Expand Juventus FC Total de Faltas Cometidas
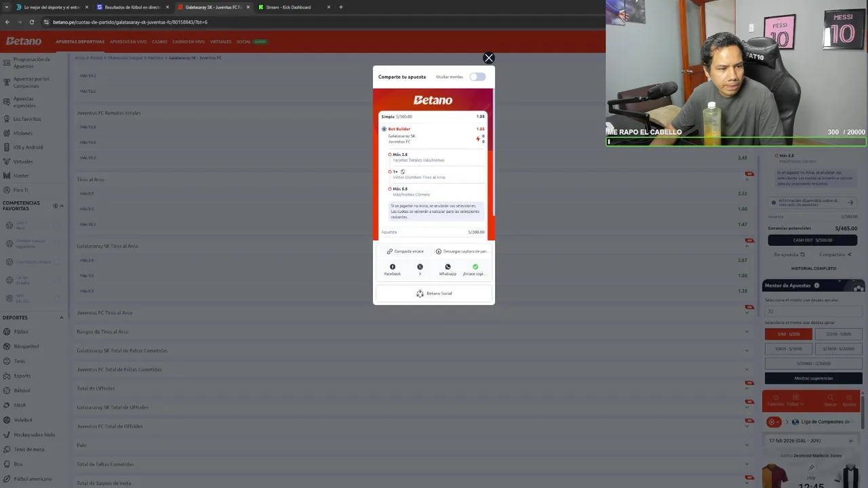The image size is (868, 488). pos(414,369)
